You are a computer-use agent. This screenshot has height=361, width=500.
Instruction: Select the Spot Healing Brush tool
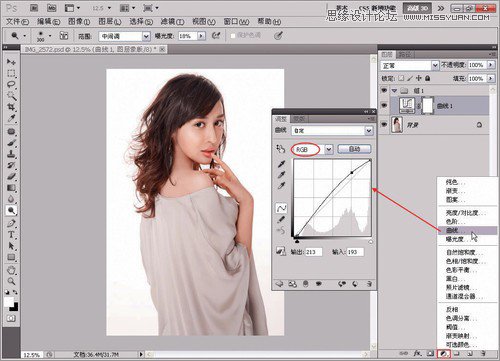[11, 131]
